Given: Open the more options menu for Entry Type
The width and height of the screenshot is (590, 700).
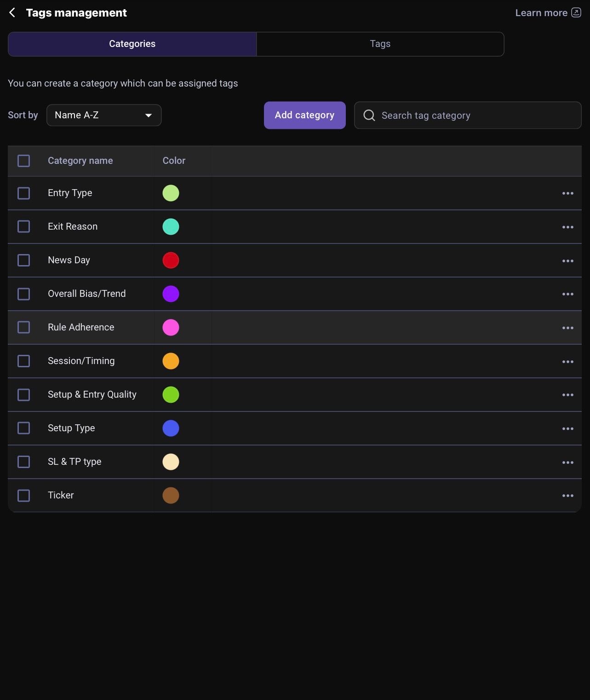Looking at the screenshot, I should point(567,193).
